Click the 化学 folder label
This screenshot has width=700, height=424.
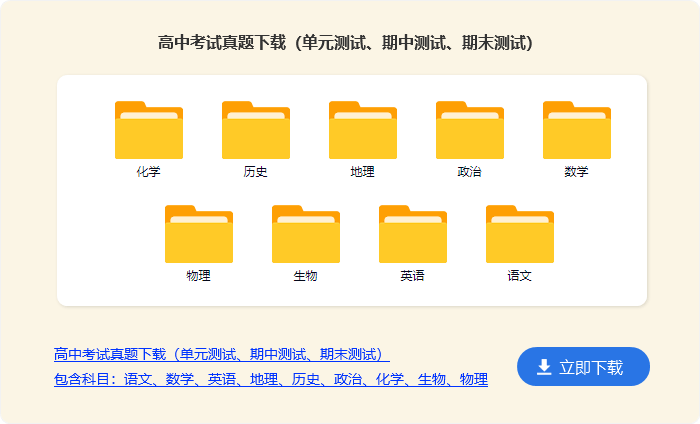149,171
